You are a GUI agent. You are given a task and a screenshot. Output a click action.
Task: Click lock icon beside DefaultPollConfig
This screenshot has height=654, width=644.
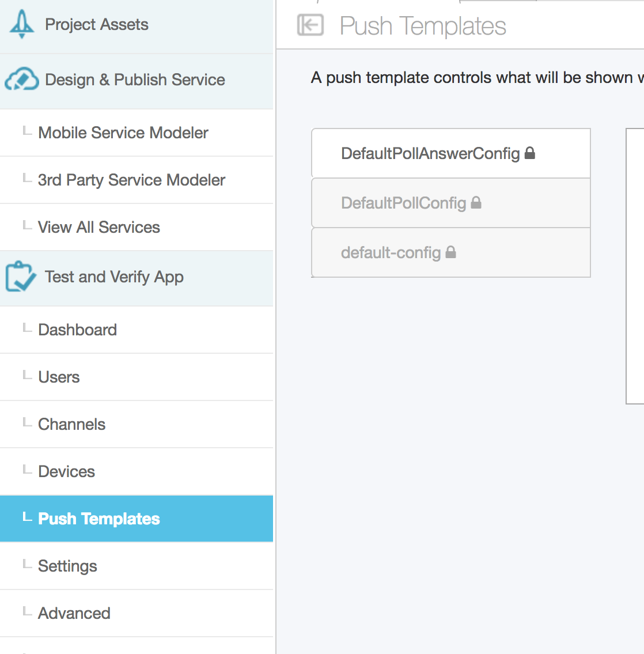[476, 203]
